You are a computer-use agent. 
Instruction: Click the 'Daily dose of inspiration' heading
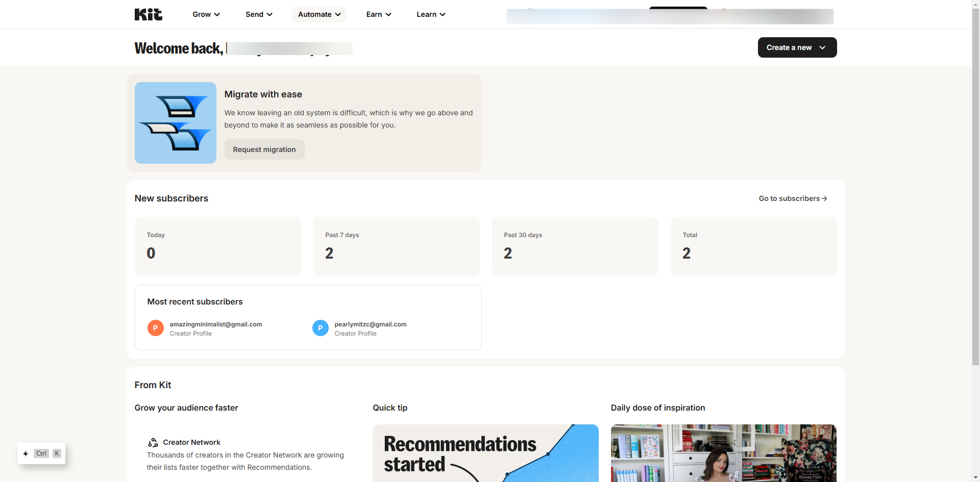658,408
